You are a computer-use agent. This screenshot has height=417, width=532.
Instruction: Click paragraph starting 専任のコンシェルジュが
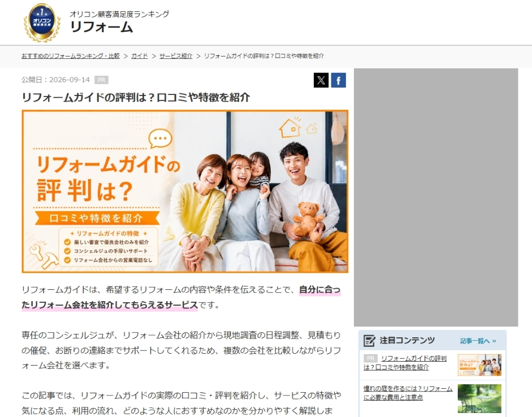tap(181, 350)
